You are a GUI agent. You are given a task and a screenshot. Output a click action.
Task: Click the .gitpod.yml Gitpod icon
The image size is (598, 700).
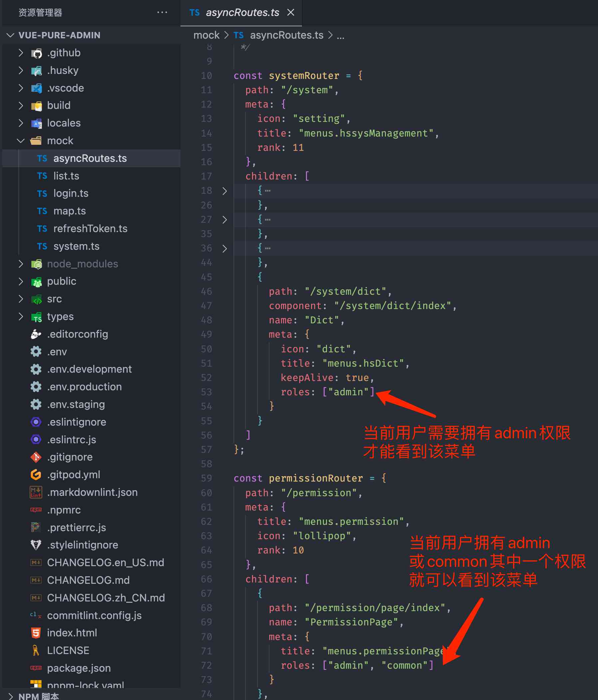[x=36, y=475]
